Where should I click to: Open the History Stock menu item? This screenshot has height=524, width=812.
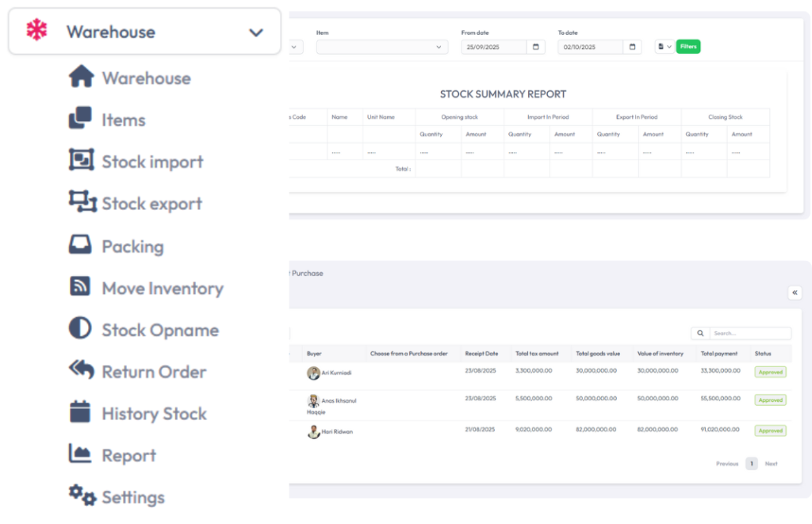(x=154, y=413)
